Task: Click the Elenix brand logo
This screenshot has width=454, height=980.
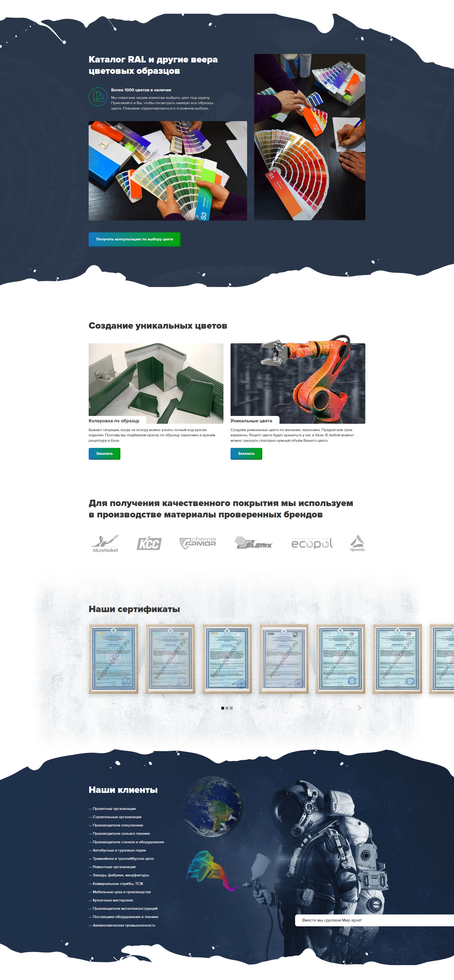Action: pos(254,543)
